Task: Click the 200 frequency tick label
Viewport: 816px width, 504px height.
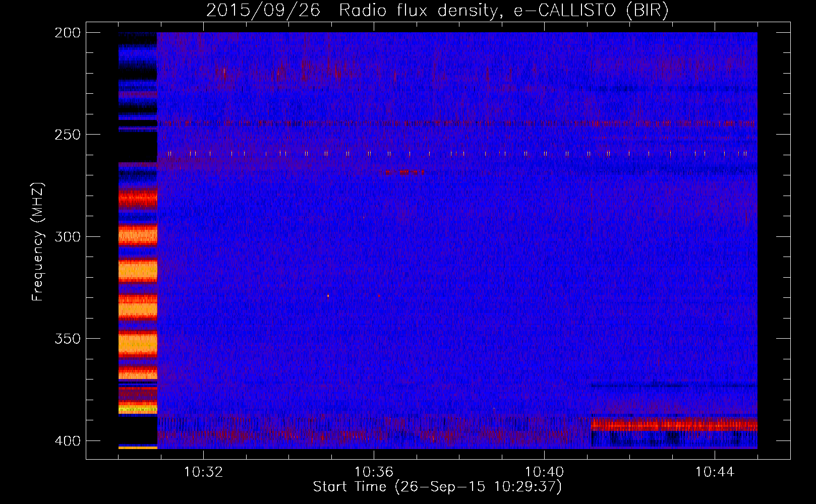Action: click(x=67, y=33)
